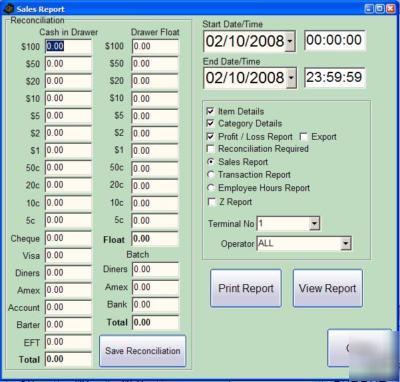400x382 pixels.
Task: Click the Batch Amex field
Action: tap(155, 287)
